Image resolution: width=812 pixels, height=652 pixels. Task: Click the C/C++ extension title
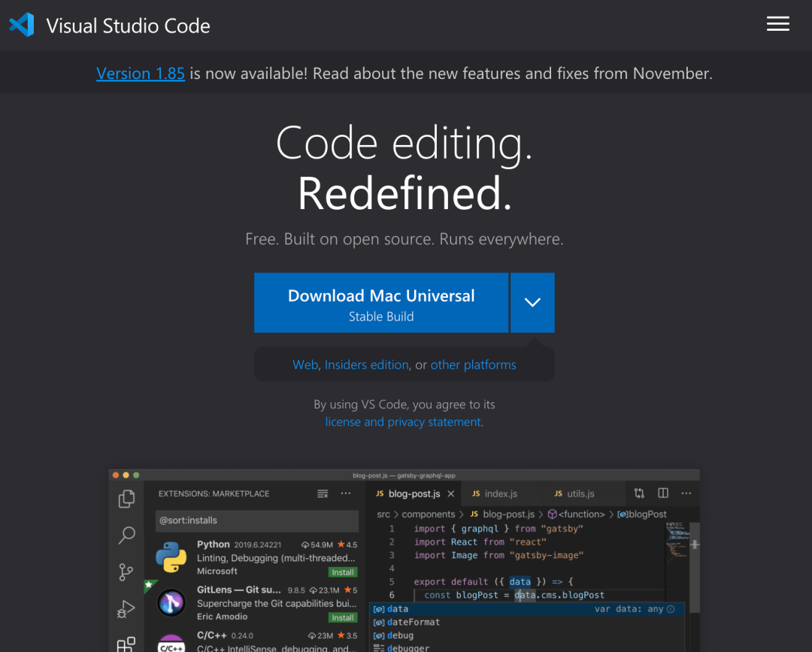(212, 635)
